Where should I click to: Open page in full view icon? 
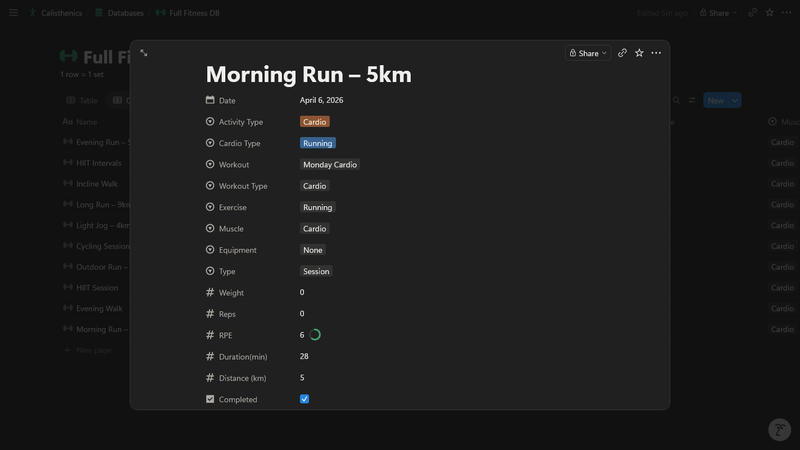point(144,53)
